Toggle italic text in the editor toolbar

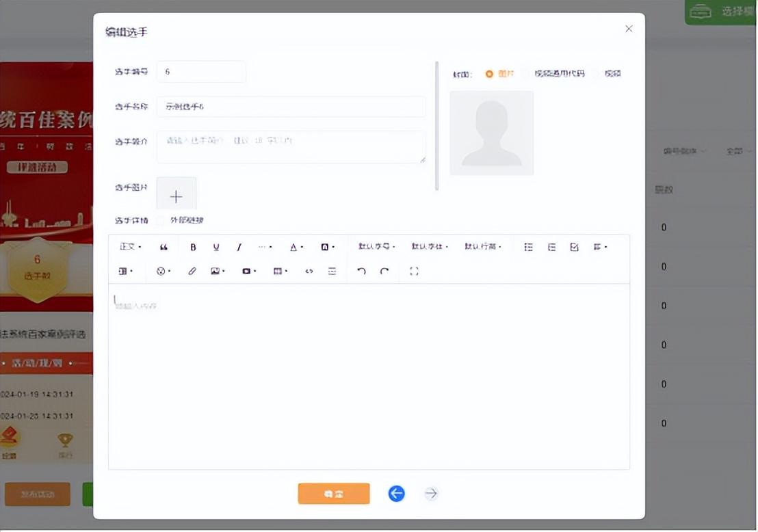(239, 248)
